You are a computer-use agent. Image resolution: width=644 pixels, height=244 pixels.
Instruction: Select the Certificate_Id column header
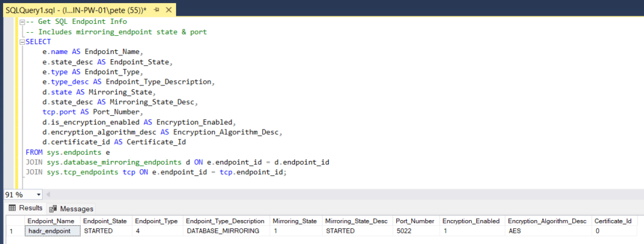click(x=614, y=221)
